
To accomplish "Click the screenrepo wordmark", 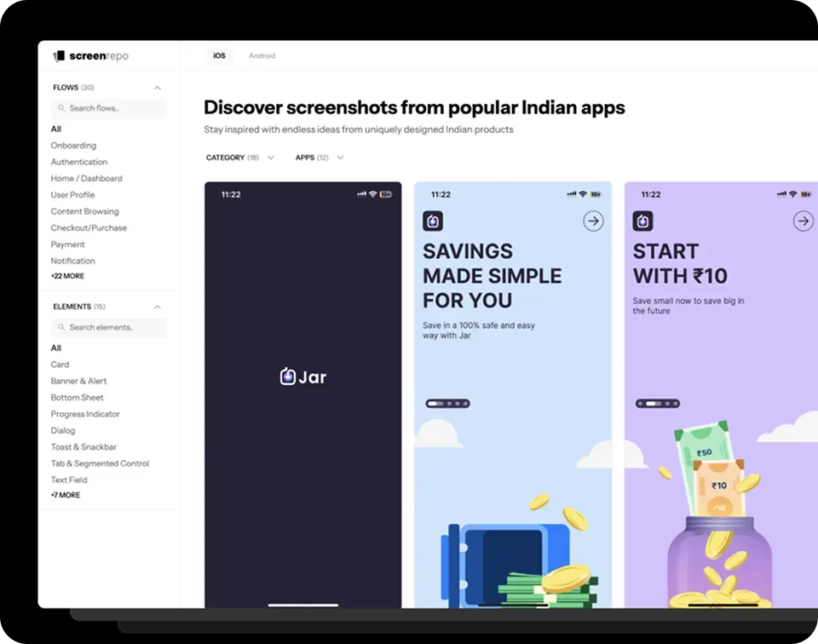I will tap(99, 55).
